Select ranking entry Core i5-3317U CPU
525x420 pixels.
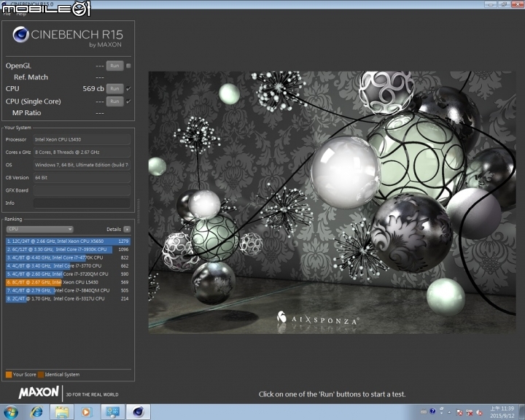tap(68, 298)
